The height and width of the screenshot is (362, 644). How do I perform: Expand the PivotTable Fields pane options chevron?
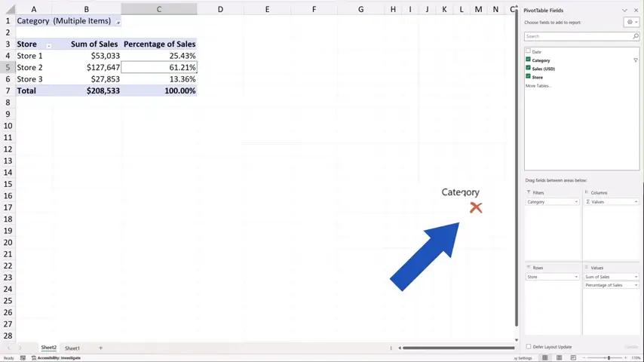[x=624, y=11]
